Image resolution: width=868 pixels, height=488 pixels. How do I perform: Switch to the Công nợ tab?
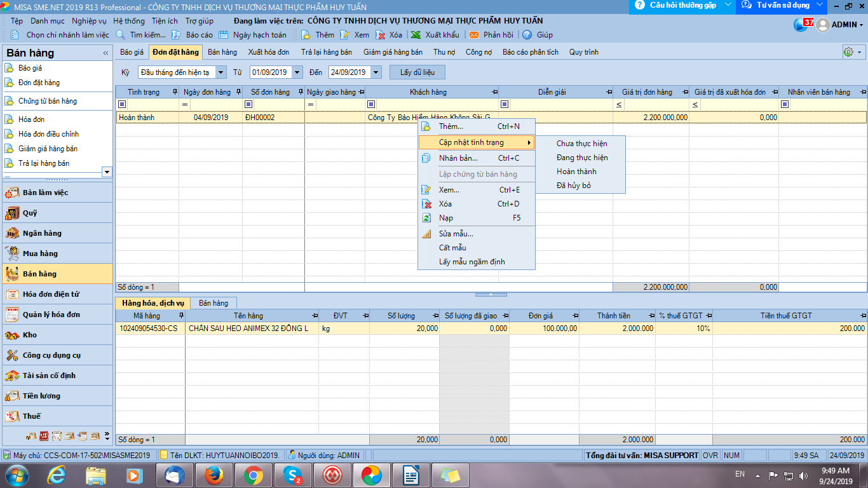pos(478,52)
